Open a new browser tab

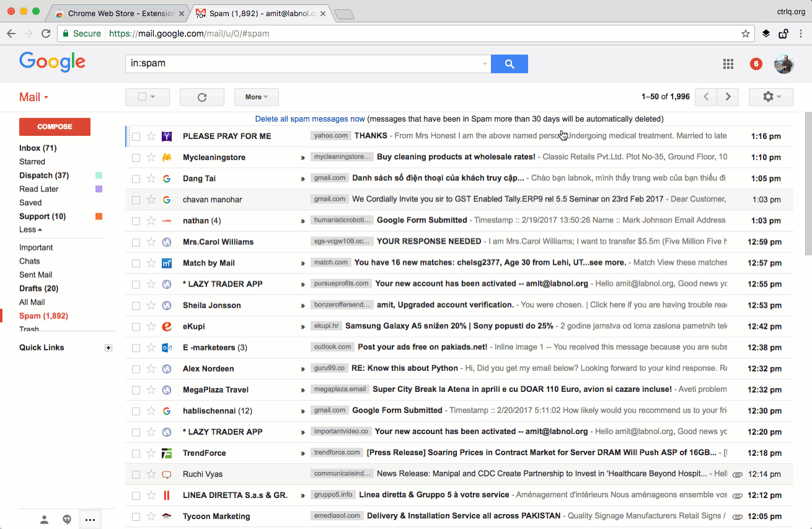[344, 14]
